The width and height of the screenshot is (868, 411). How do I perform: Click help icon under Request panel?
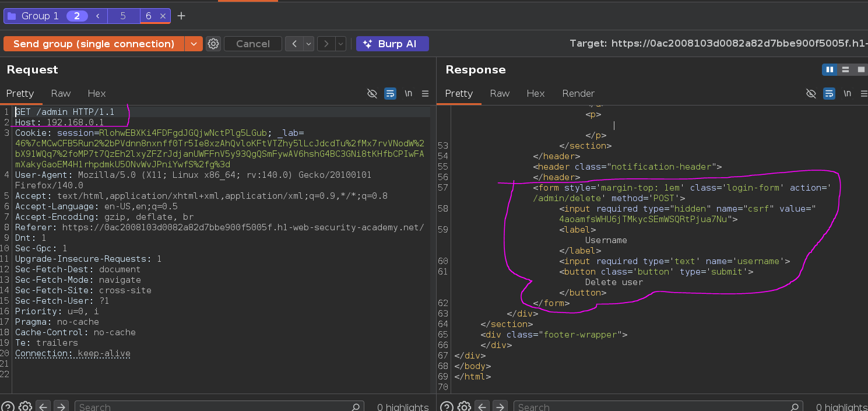point(7,407)
